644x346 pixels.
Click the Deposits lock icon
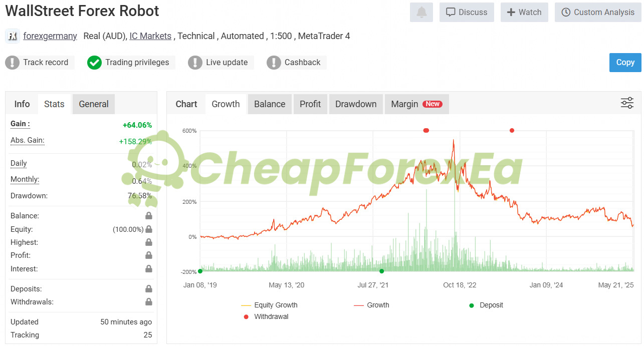tap(149, 289)
